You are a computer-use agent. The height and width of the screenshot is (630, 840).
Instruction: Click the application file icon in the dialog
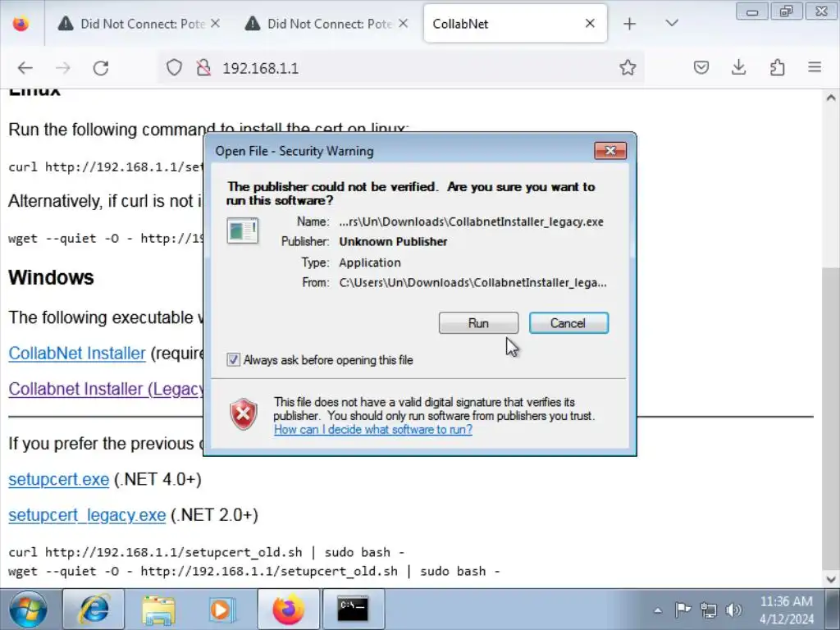pyautogui.click(x=243, y=231)
